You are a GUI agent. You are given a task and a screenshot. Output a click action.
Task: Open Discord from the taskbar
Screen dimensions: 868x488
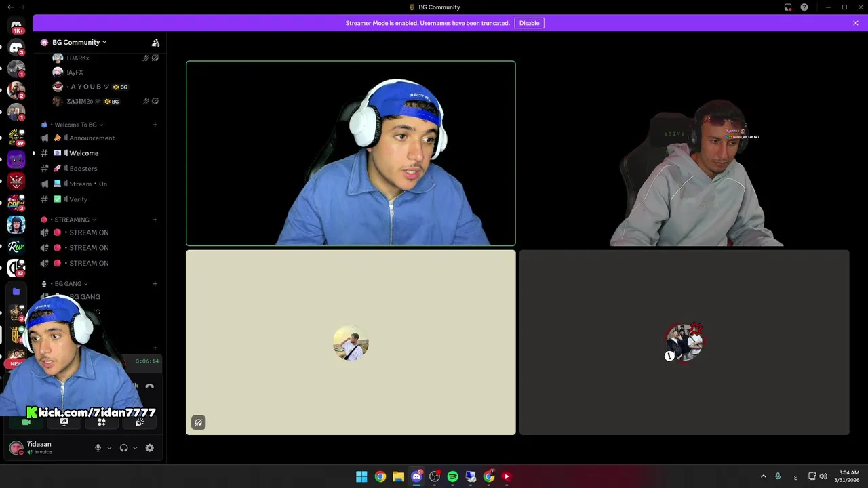(x=416, y=476)
